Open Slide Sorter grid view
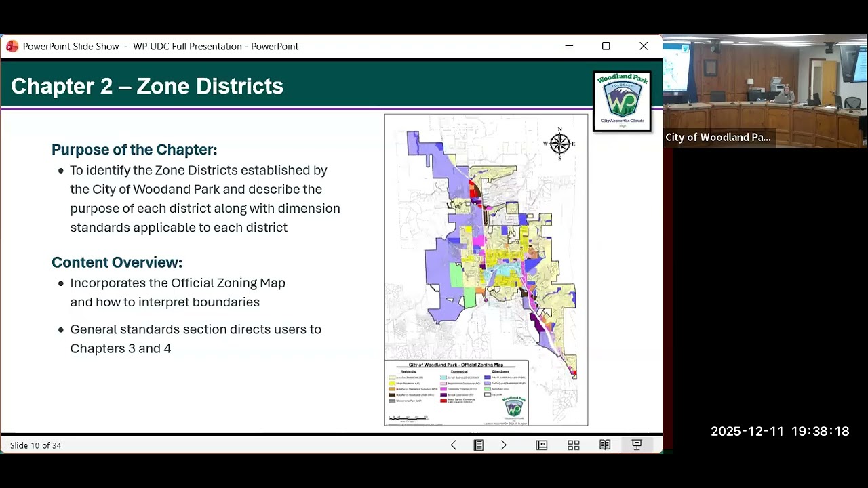This screenshot has height=488, width=868. 574,445
